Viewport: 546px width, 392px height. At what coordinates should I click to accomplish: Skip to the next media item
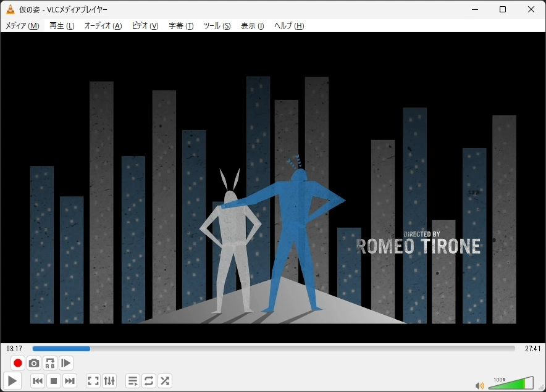(70, 381)
